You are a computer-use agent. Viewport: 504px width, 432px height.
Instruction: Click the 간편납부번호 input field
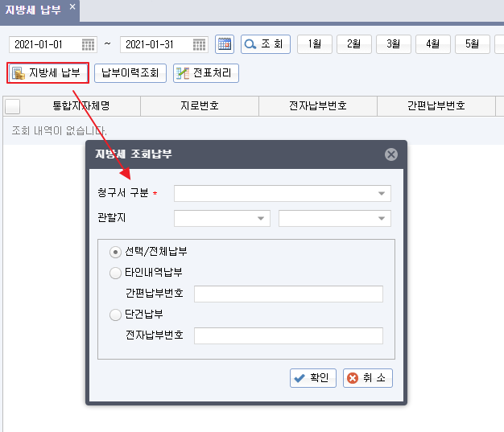[x=288, y=294]
